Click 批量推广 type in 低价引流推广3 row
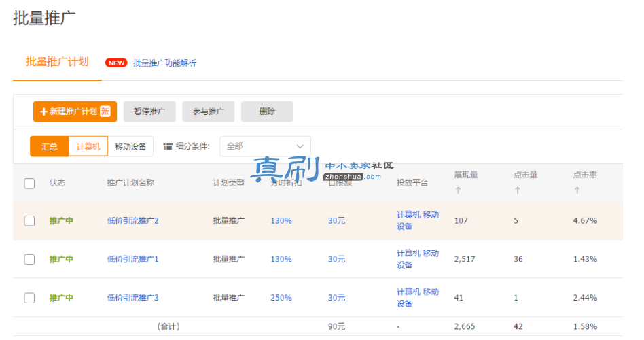The height and width of the screenshot is (340, 644). coord(228,298)
